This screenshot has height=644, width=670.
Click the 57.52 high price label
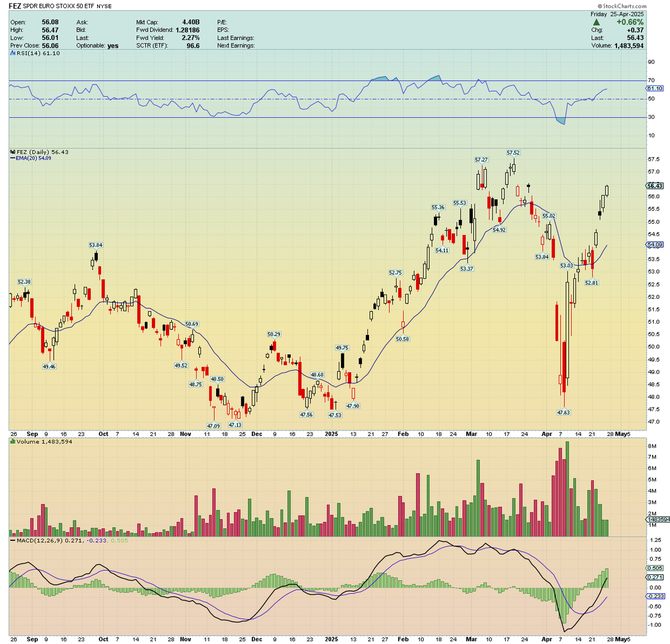coord(513,152)
